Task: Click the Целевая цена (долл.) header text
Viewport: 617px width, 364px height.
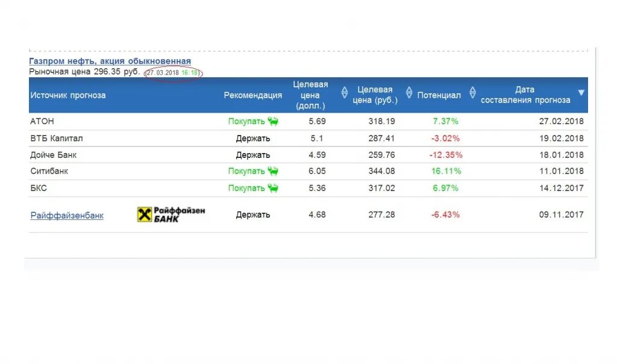Action: (x=310, y=95)
